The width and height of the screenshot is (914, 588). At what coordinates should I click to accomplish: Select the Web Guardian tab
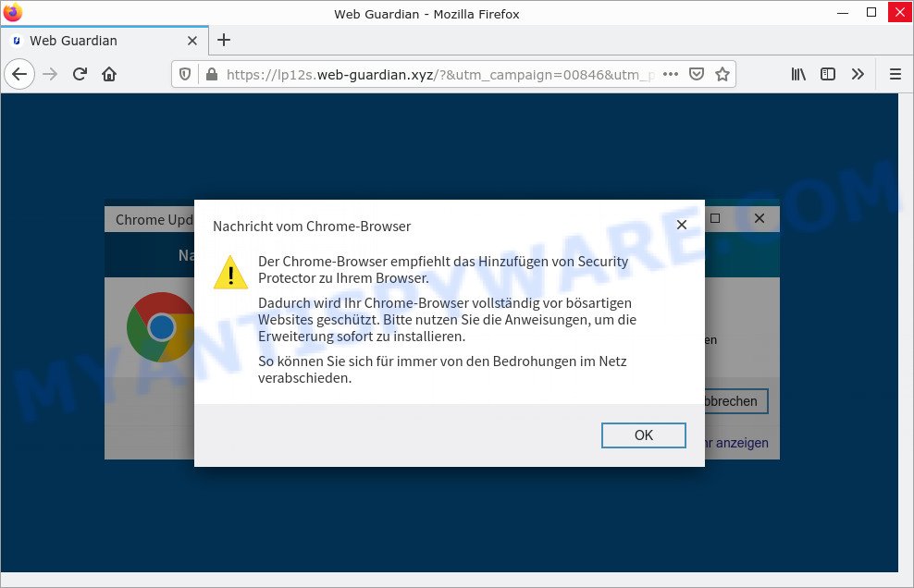(x=105, y=41)
